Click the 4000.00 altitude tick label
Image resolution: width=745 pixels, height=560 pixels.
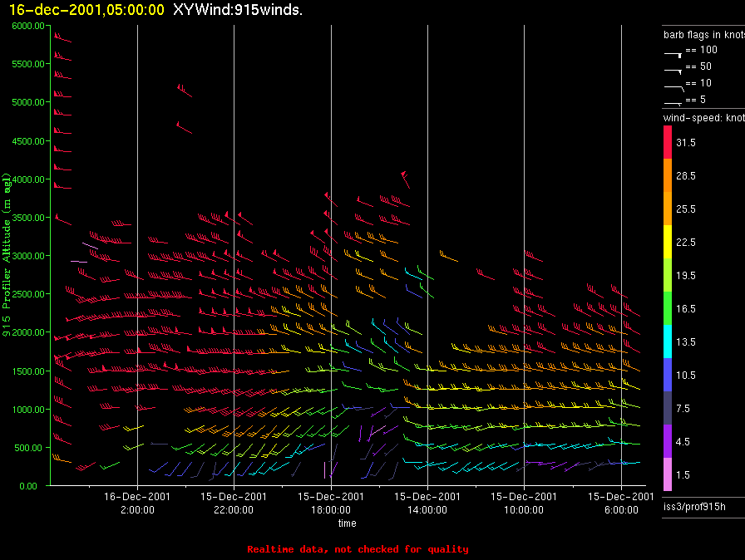click(x=28, y=179)
